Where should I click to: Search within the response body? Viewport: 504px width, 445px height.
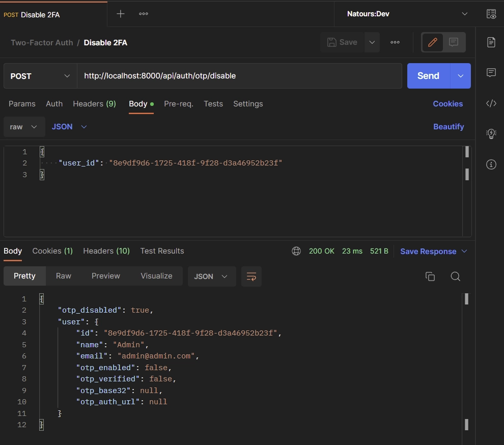click(x=456, y=276)
